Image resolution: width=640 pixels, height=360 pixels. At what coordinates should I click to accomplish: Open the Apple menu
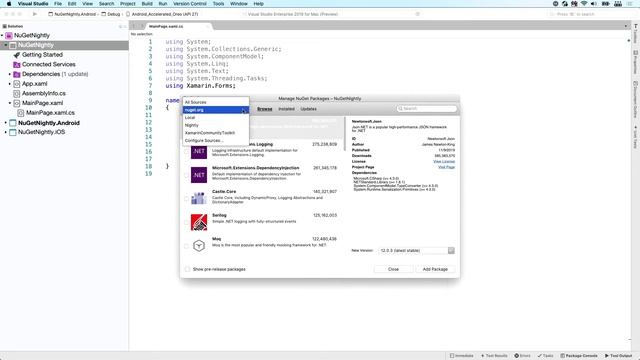pyautogui.click(x=9, y=4)
